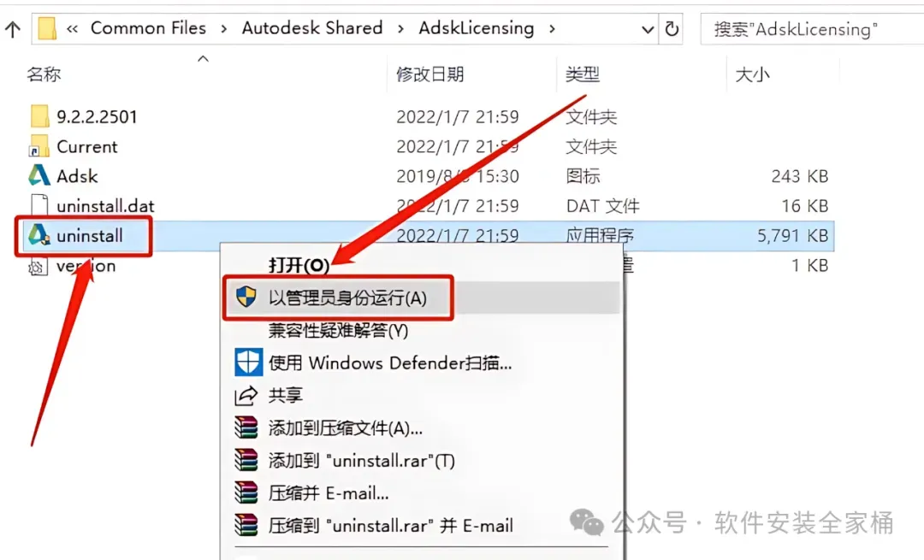Screen dimensions: 924x560
Task: Click the version settings file icon
Action: (x=38, y=266)
